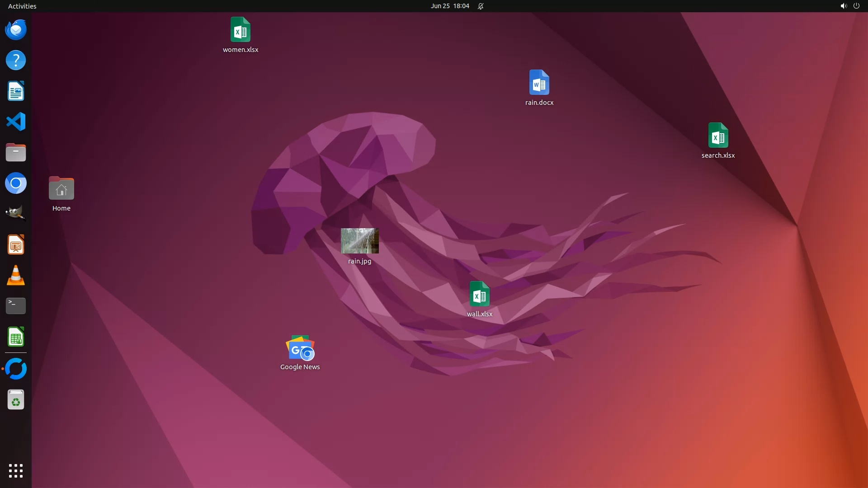The image size is (868, 488).
Task: Click the power icon in top bar
Action: click(856, 6)
